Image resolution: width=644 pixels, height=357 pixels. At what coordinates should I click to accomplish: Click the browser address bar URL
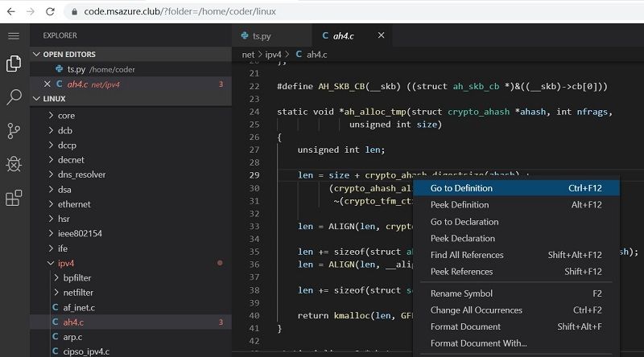coord(180,11)
